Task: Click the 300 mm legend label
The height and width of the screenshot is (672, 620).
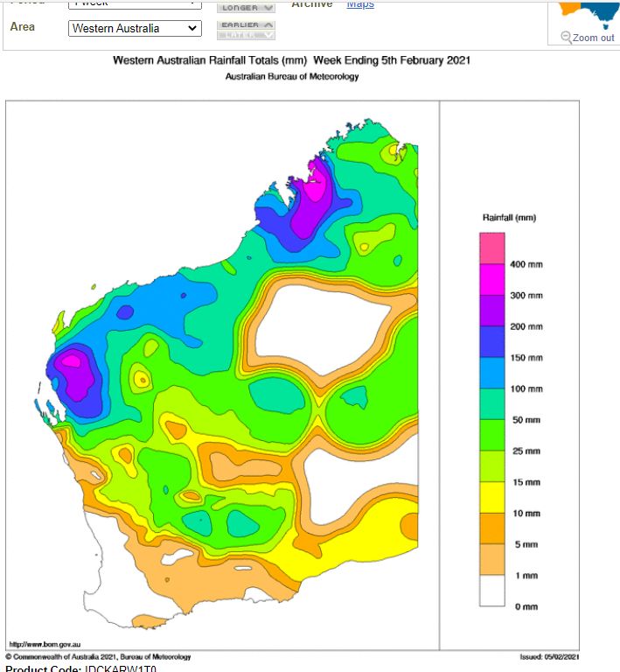Action: [526, 296]
